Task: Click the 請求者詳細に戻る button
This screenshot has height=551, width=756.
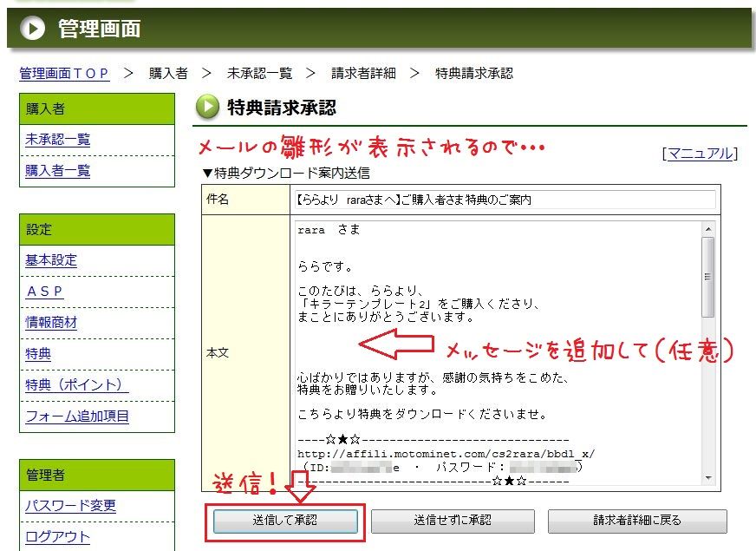Action: pos(637,521)
